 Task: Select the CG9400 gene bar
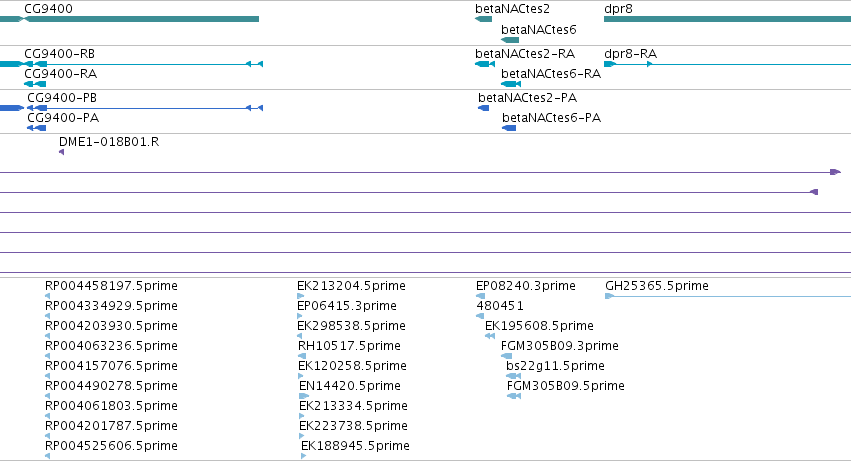click(x=129, y=19)
